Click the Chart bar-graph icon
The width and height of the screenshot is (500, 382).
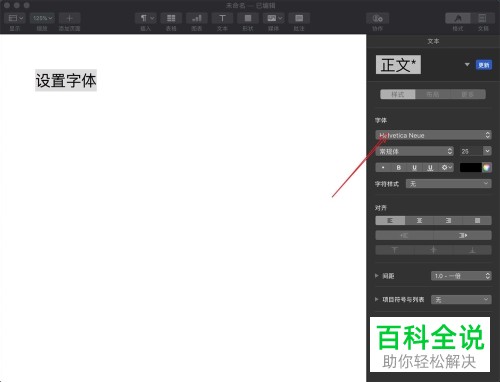(x=197, y=18)
